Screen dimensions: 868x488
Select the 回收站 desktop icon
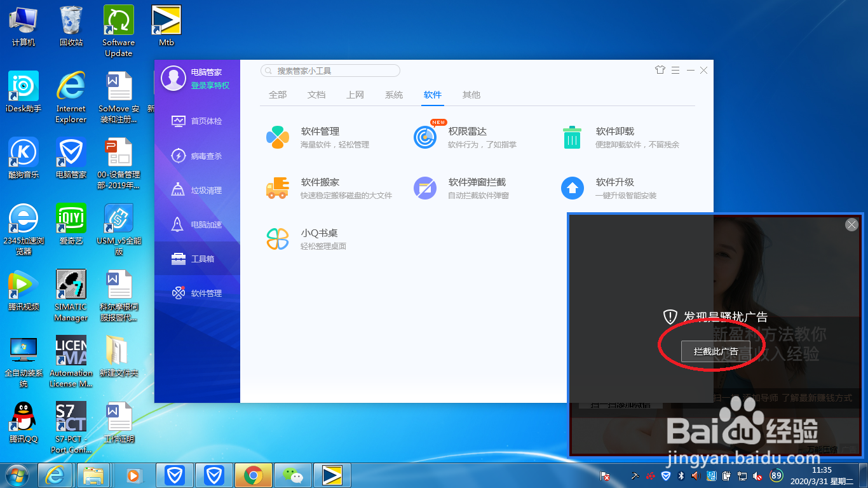(x=71, y=27)
